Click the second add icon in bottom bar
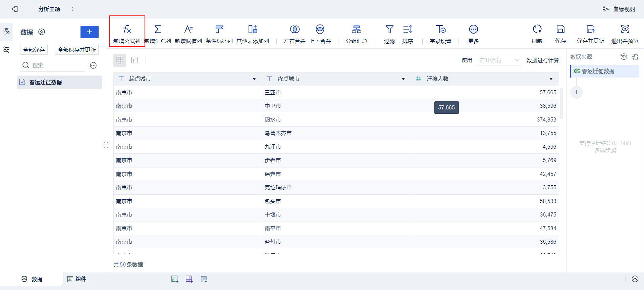The image size is (644, 290). 189,279
